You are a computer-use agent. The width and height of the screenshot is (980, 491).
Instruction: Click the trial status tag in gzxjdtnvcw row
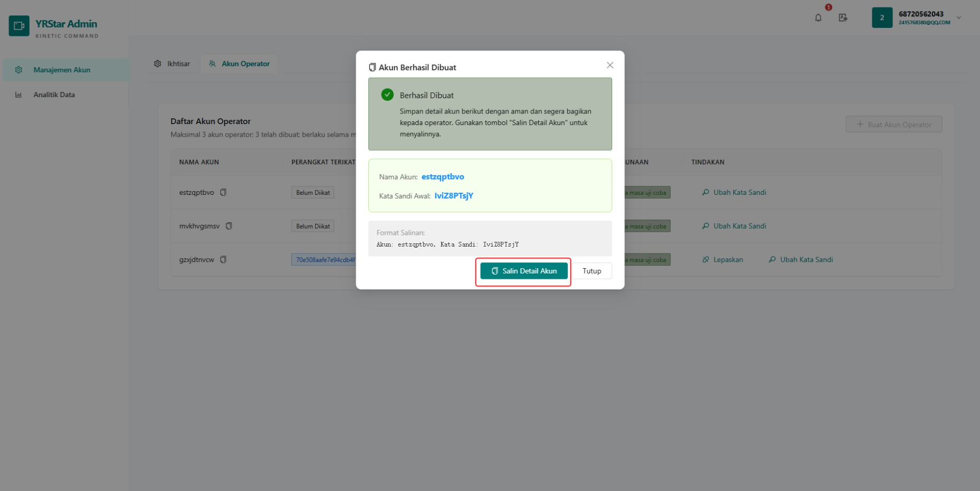(647, 260)
